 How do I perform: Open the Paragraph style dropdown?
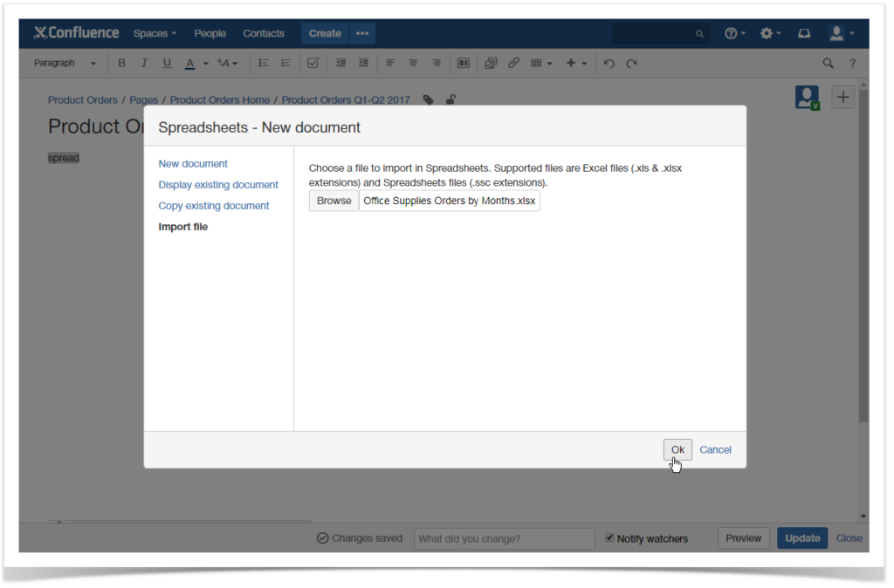tap(65, 63)
